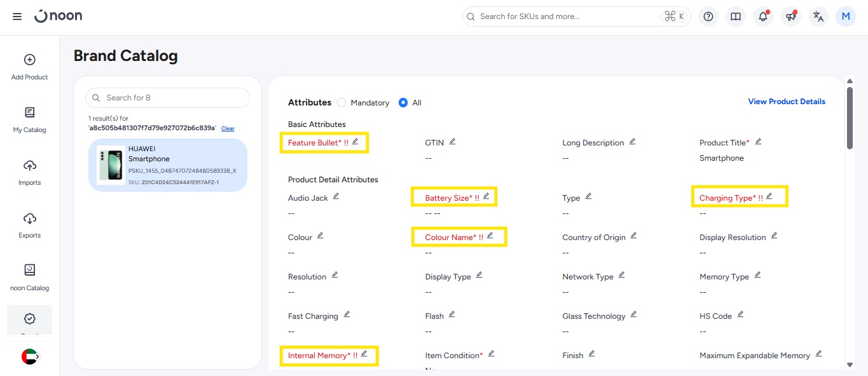This screenshot has height=376, width=868.
Task: Open Imports in the sidebar
Action: (x=30, y=172)
